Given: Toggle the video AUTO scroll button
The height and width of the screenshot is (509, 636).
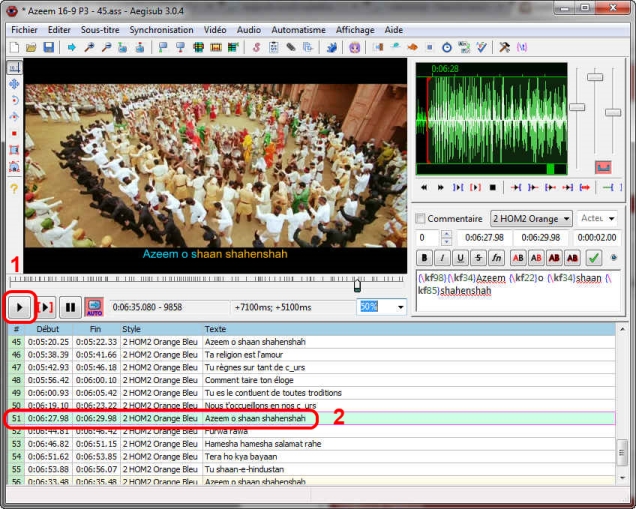Looking at the screenshot, I should (x=94, y=307).
